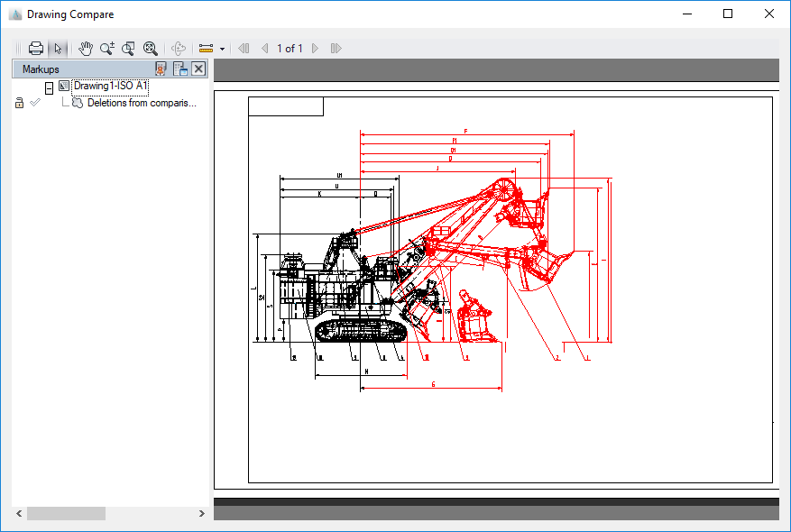Screen dimensions: 791x532
Task: Click the Zoom to Fit icon
Action: click(151, 49)
